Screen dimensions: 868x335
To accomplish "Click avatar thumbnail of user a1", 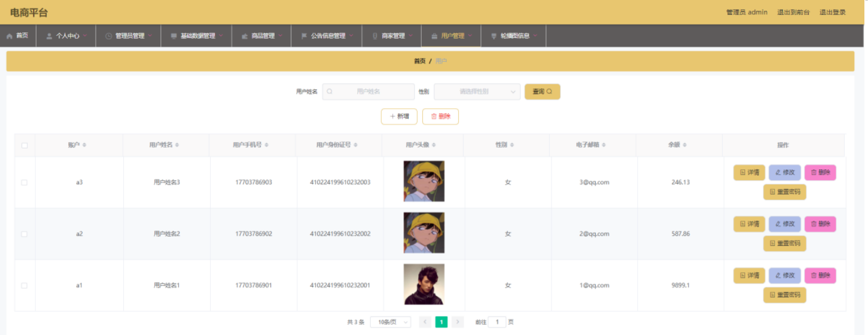I will (424, 284).
